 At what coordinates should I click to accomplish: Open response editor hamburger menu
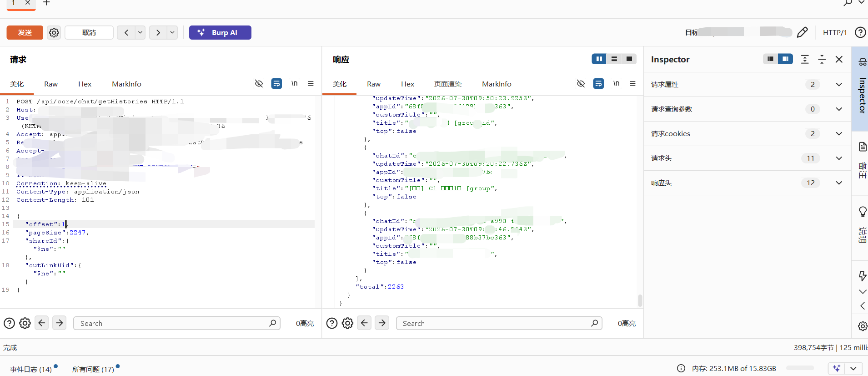[x=632, y=84]
